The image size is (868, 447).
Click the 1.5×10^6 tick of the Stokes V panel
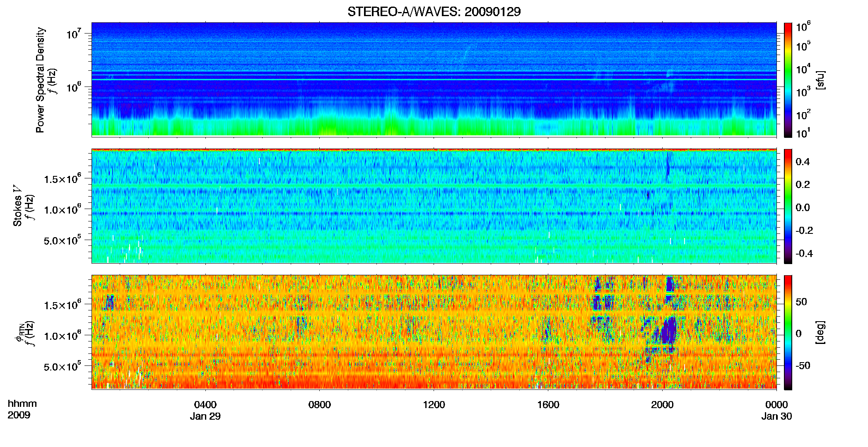click(63, 178)
